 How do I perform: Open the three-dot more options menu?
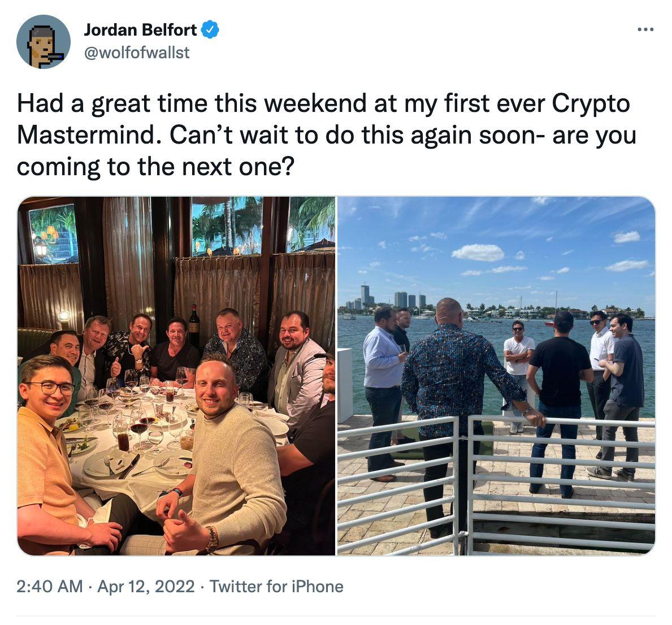click(x=645, y=29)
